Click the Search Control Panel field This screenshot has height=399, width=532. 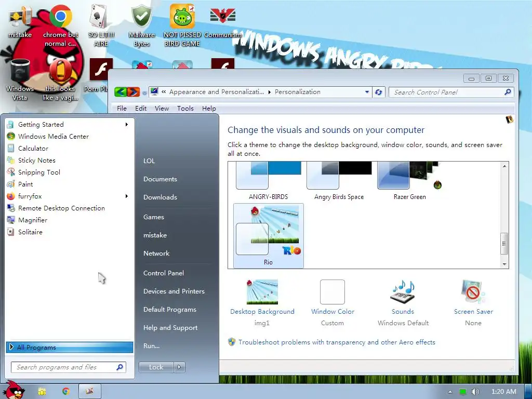click(x=451, y=92)
